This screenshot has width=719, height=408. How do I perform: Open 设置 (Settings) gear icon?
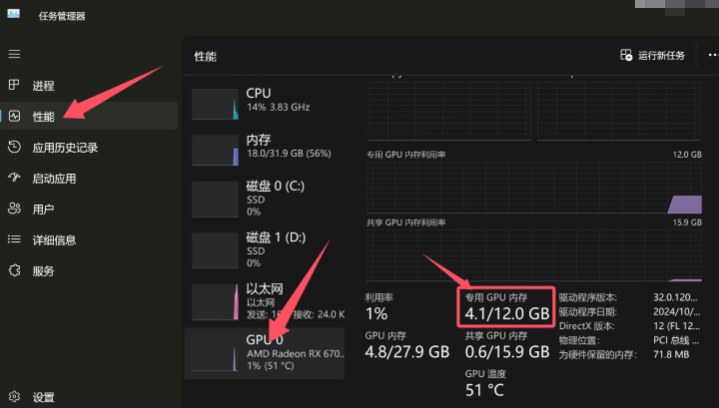[x=14, y=397]
